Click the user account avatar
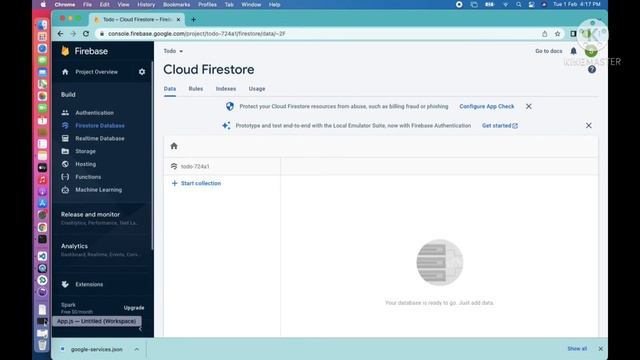 [591, 51]
